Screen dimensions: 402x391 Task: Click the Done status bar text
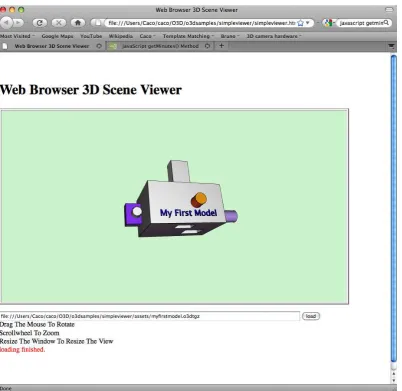tap(6, 388)
